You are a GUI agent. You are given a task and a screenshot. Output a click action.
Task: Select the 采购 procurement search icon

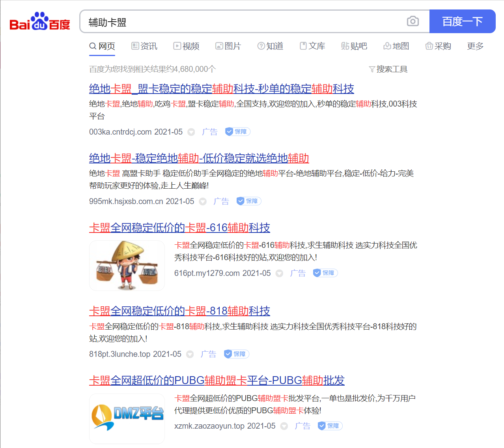pos(429,46)
